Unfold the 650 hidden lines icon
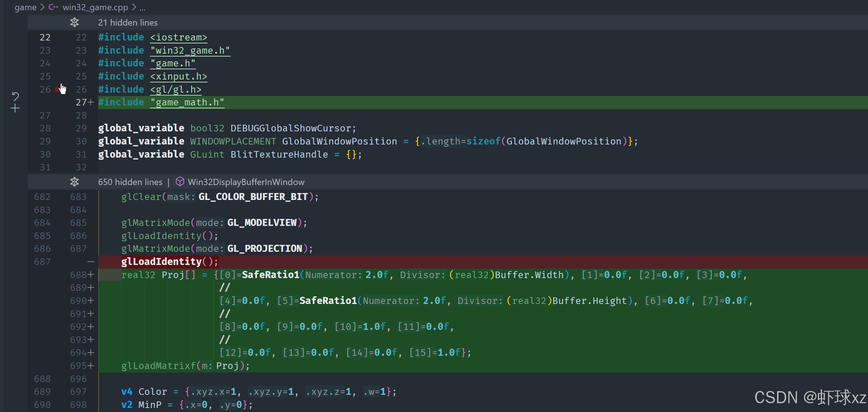 coord(74,182)
